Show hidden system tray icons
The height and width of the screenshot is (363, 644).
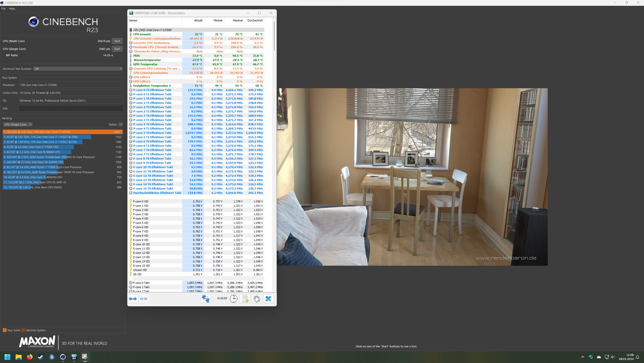coord(582,357)
